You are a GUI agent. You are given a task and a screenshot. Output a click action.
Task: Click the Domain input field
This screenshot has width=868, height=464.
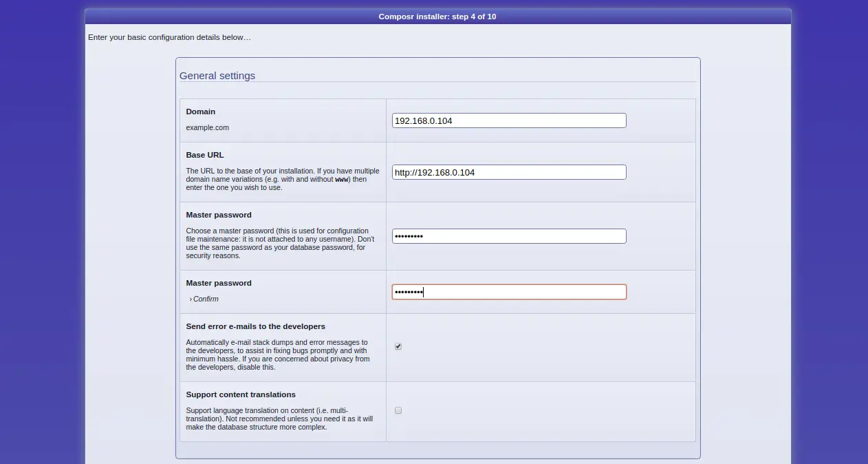(509, 120)
